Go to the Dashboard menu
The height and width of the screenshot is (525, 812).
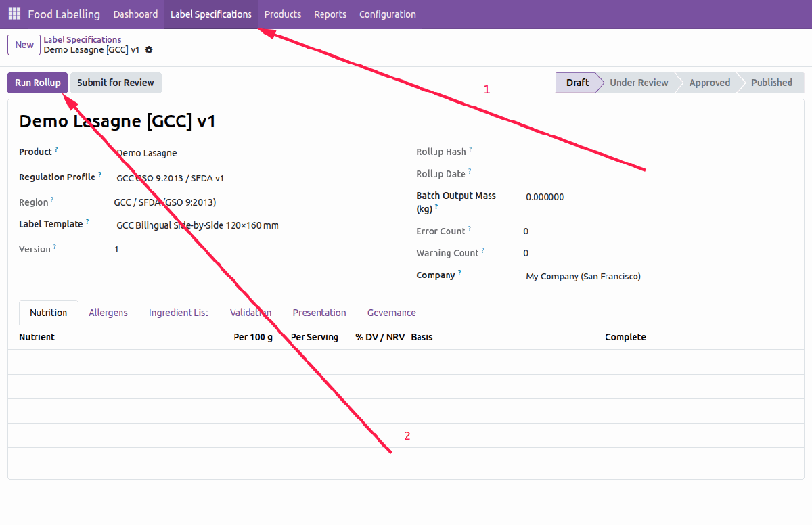tap(135, 14)
